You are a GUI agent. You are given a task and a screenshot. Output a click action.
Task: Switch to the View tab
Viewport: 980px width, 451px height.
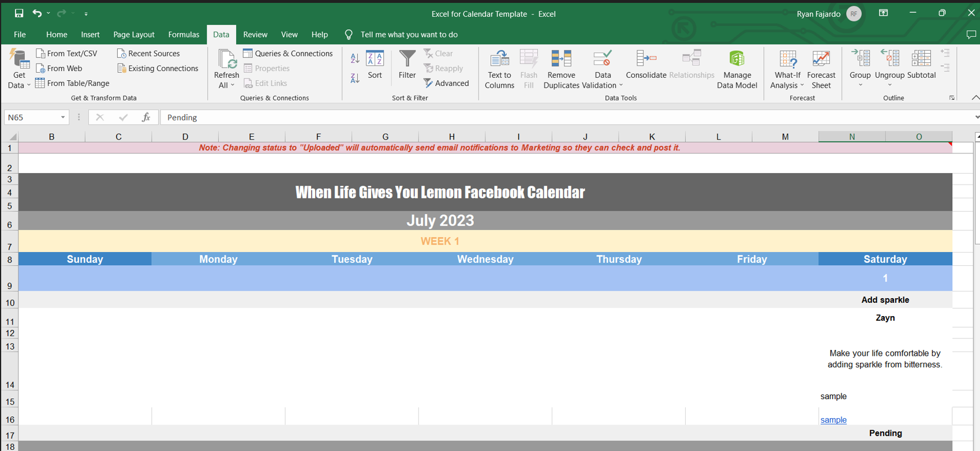[x=289, y=35]
